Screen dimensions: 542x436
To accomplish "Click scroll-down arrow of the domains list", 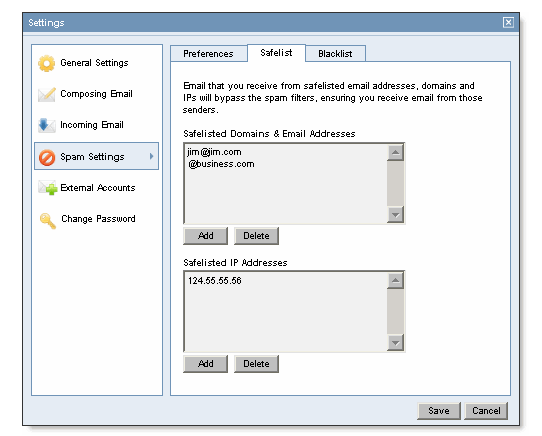I will 395,215.
